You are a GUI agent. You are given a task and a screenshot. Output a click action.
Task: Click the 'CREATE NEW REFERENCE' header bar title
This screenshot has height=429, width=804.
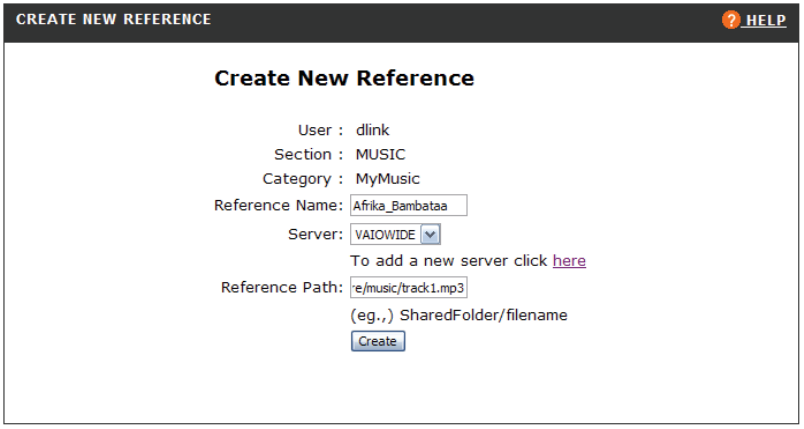click(114, 20)
